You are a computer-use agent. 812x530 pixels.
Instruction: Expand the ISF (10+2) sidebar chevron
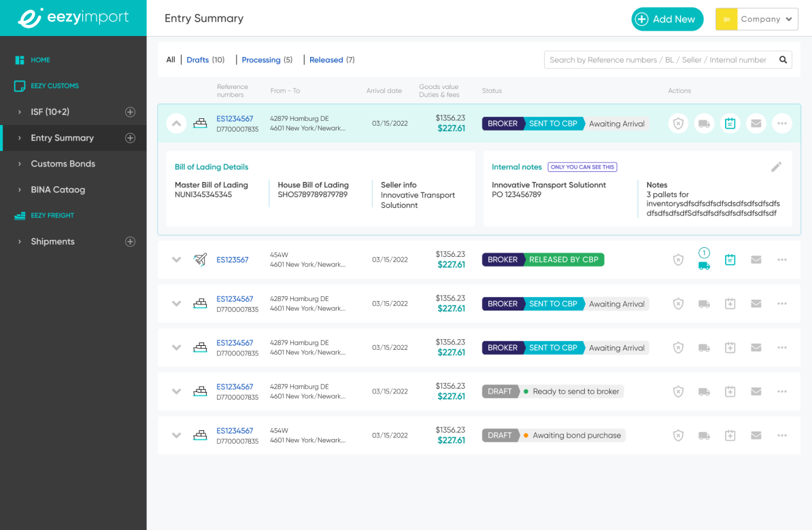20,112
